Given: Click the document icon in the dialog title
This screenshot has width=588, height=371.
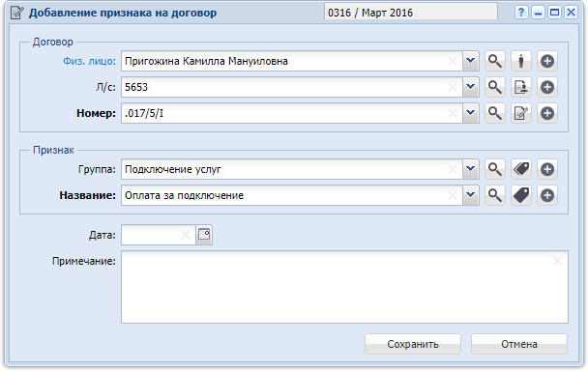Looking at the screenshot, I should 17,13.
